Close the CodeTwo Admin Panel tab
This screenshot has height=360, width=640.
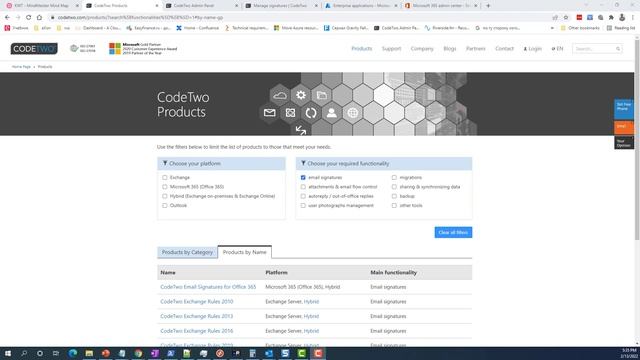pyautogui.click(x=236, y=6)
